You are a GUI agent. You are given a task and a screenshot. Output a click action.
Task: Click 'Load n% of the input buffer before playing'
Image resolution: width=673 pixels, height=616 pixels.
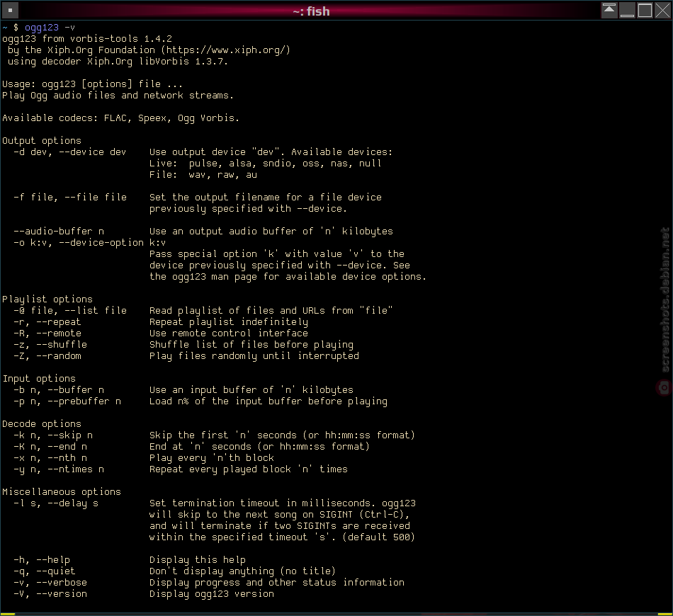268,401
